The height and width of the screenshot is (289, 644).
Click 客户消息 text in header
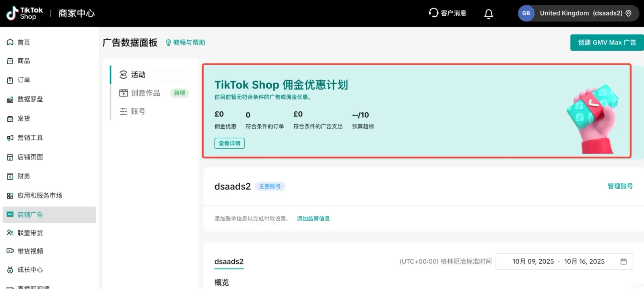click(x=454, y=13)
